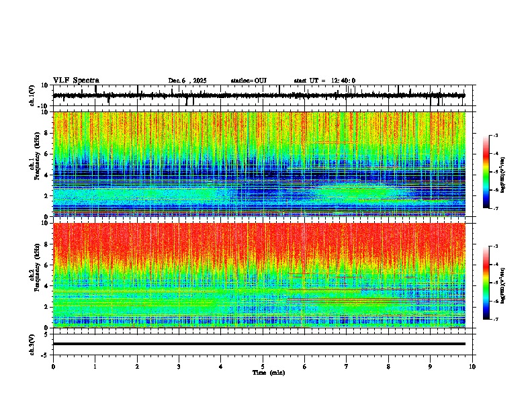The height and width of the screenshot is (411, 532).
Task: Click the date 'Dec. 6 , 2025'
Action: [x=187, y=81]
